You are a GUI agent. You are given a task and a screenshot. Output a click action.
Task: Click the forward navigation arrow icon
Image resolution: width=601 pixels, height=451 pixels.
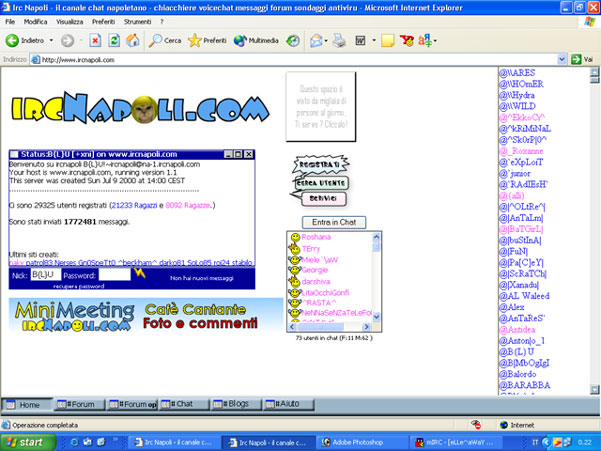pos(67,40)
